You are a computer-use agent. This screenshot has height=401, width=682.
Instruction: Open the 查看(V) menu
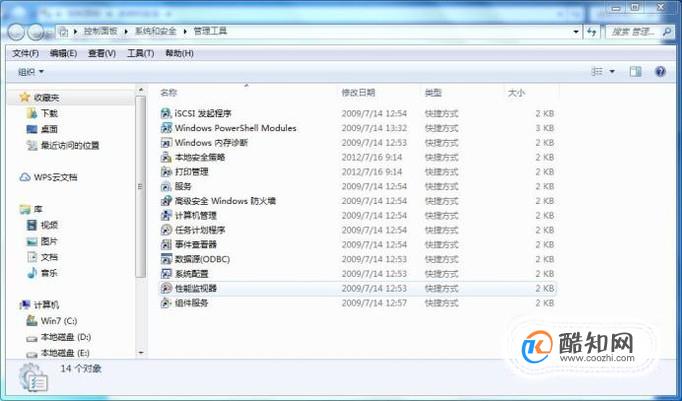[102, 53]
